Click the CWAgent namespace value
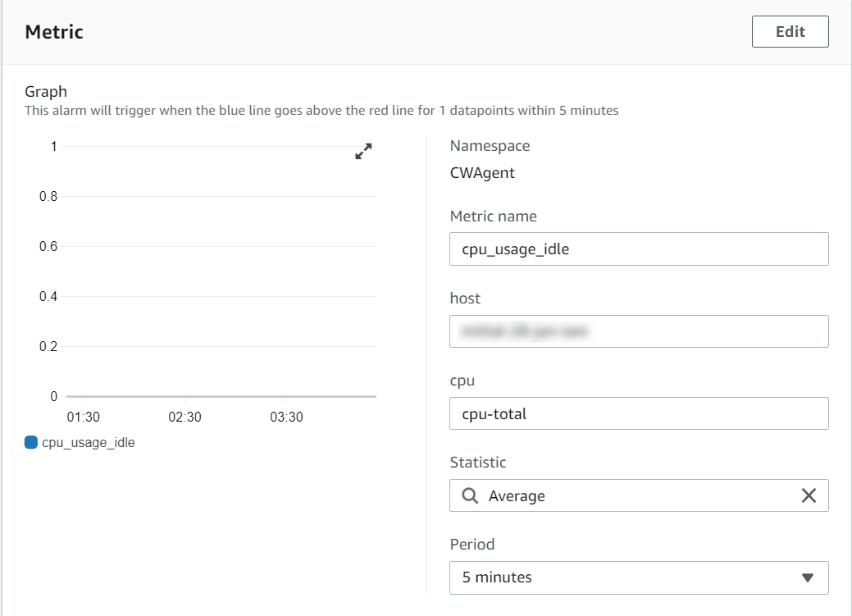Screen dimensions: 852x616 point(482,173)
